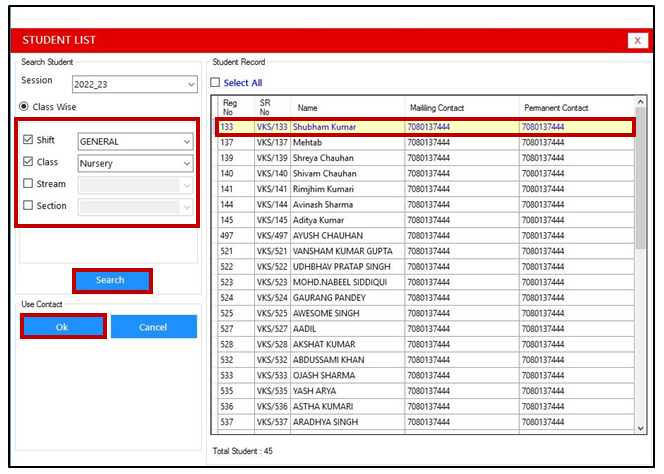Open the Class Nursery dropdown

point(136,164)
